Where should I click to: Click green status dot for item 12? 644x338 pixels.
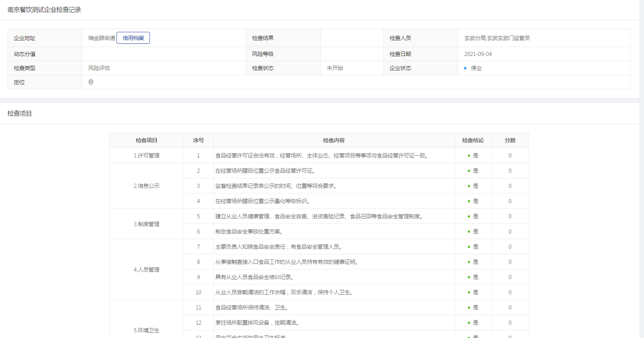(x=469, y=323)
